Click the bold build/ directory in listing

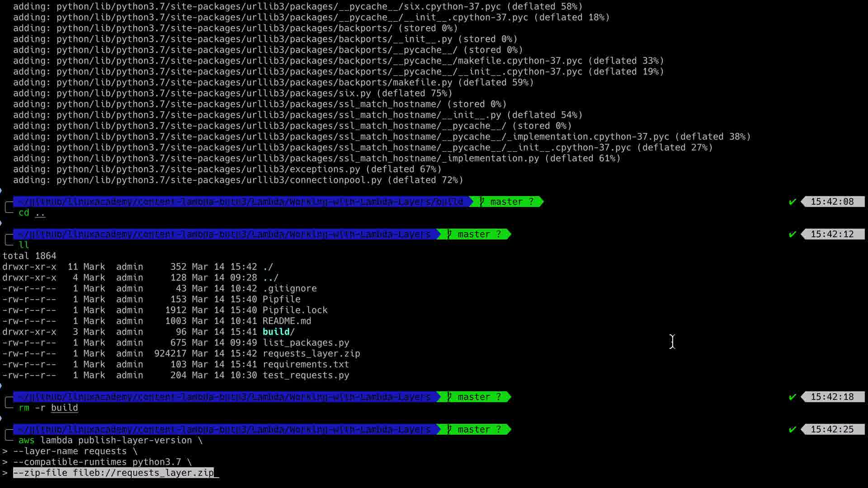coord(278,332)
